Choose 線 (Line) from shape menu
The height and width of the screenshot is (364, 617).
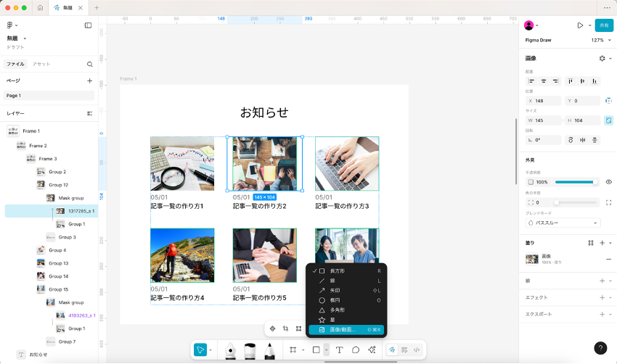point(347,281)
